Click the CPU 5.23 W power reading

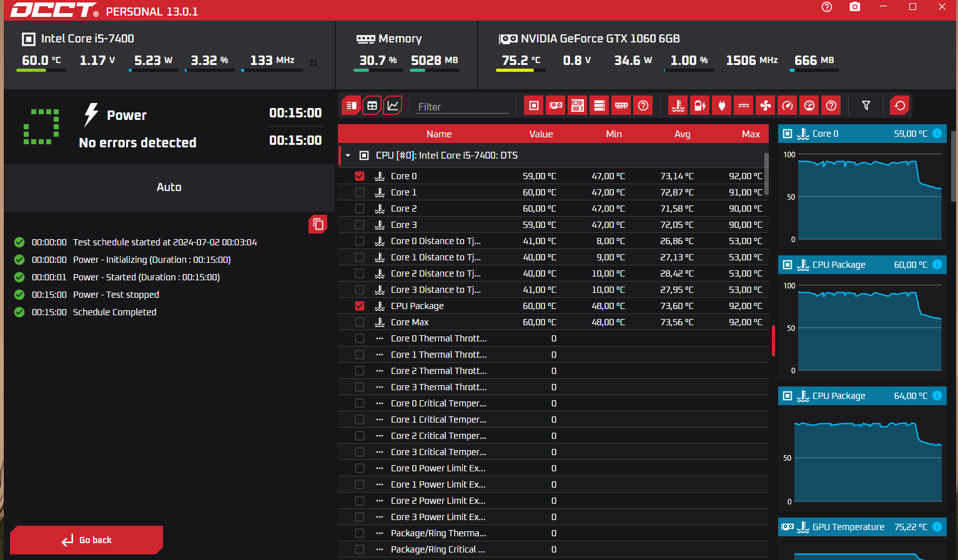[154, 61]
